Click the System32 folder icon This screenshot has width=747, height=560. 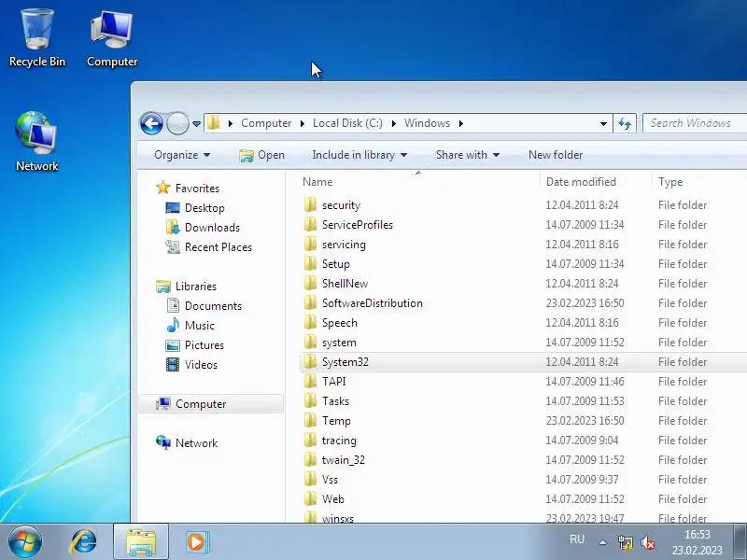(310, 362)
